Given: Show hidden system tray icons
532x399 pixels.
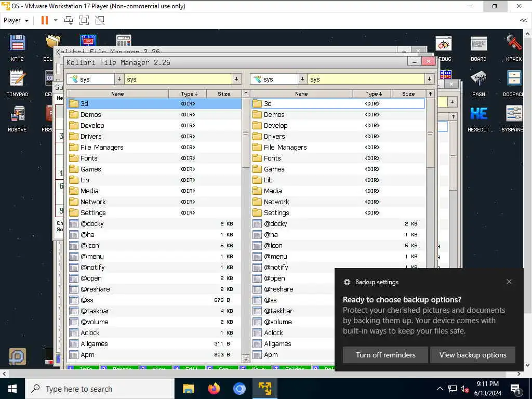Looking at the screenshot, I should 440,389.
